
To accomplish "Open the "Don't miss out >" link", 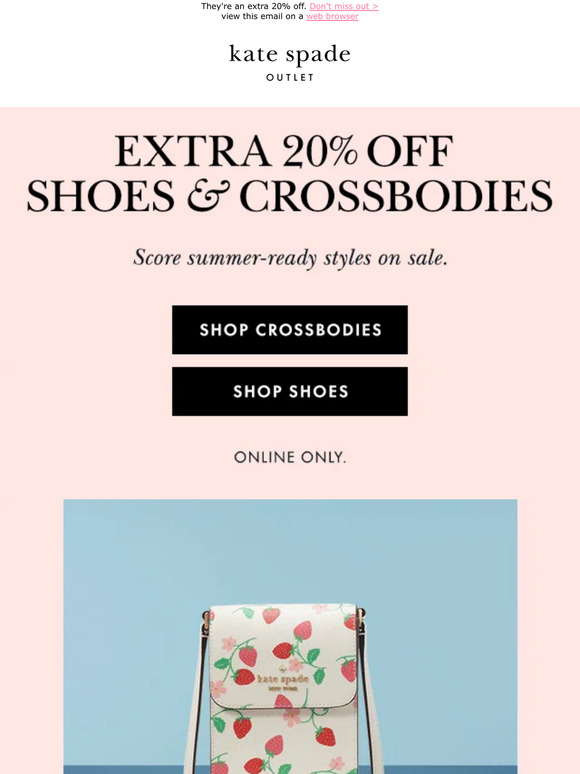I will coord(344,6).
